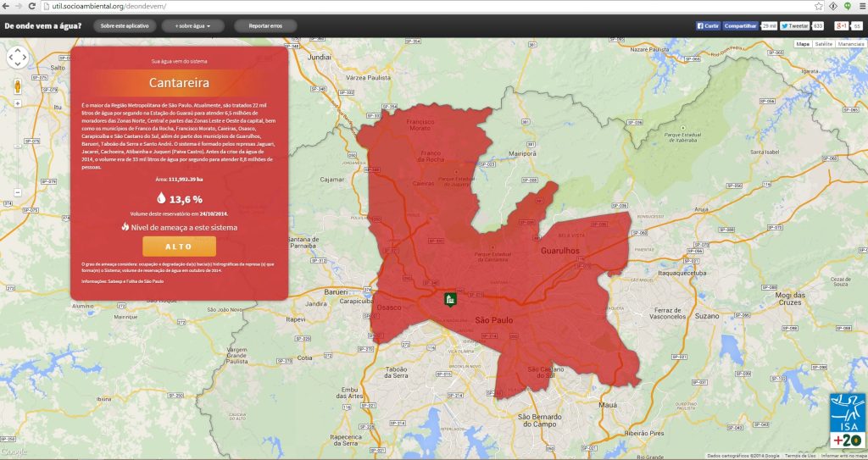Select the 'Mapa' map type

(x=803, y=44)
